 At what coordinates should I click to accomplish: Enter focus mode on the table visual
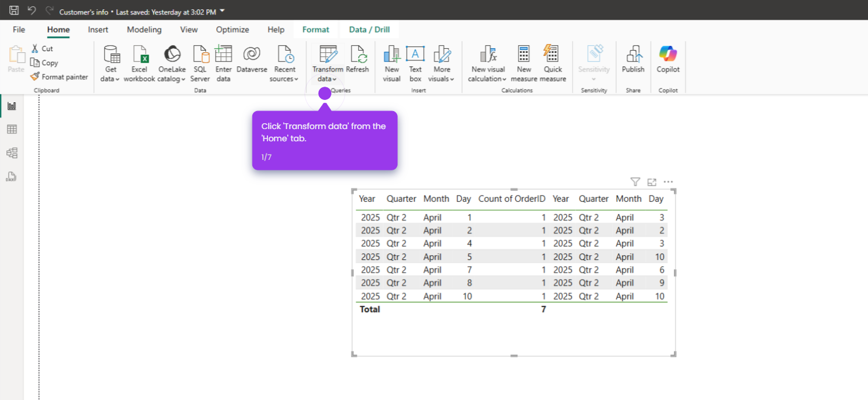coord(651,182)
